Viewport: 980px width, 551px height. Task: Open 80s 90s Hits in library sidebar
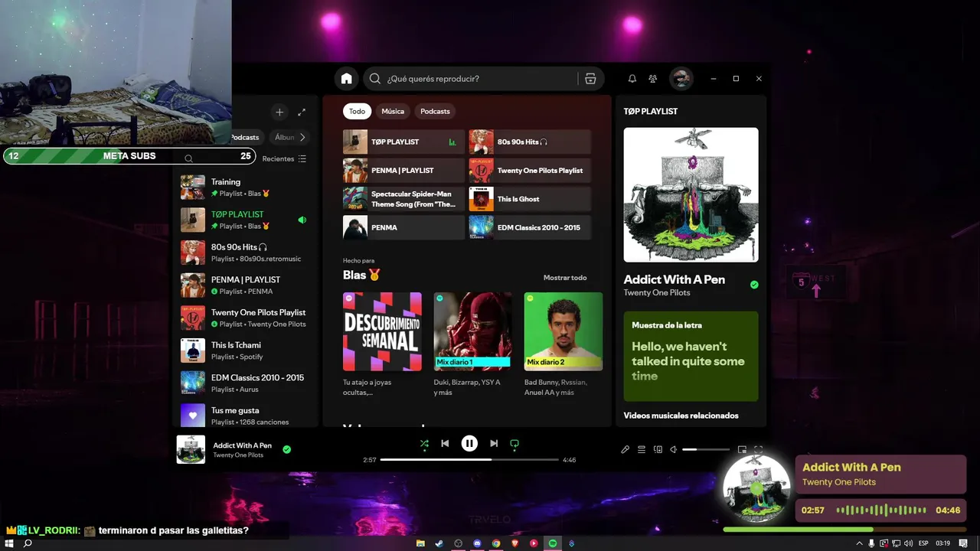(x=243, y=253)
